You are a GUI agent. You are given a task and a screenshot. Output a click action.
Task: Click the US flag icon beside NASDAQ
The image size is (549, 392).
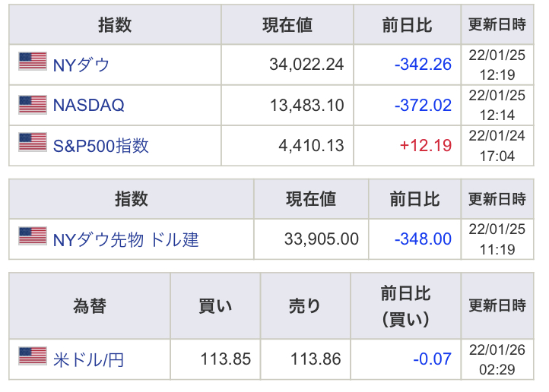click(x=33, y=103)
